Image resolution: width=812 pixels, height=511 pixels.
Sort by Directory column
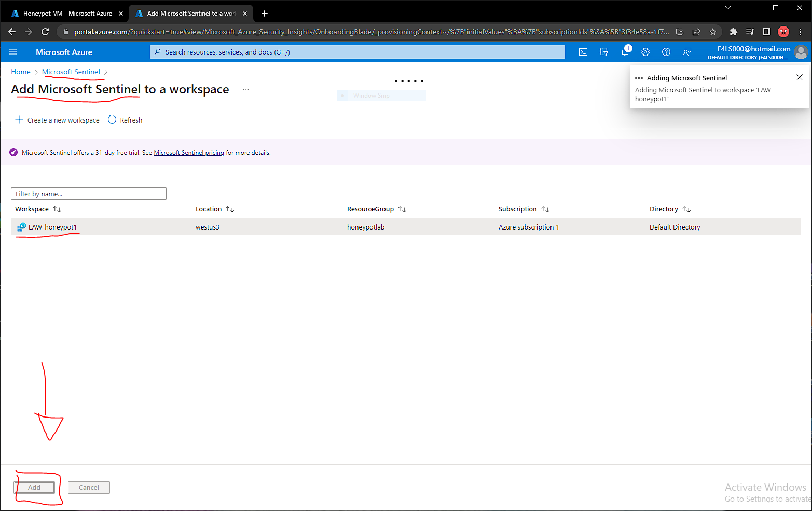(670, 209)
